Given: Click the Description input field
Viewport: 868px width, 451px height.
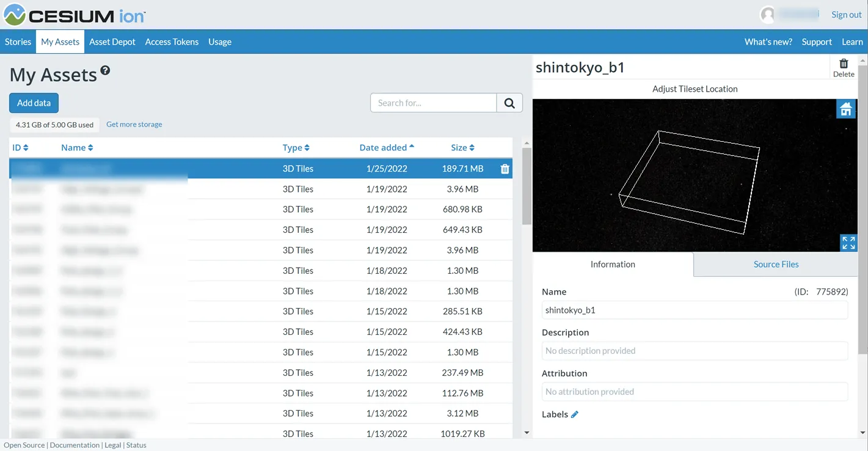Looking at the screenshot, I should pos(695,351).
